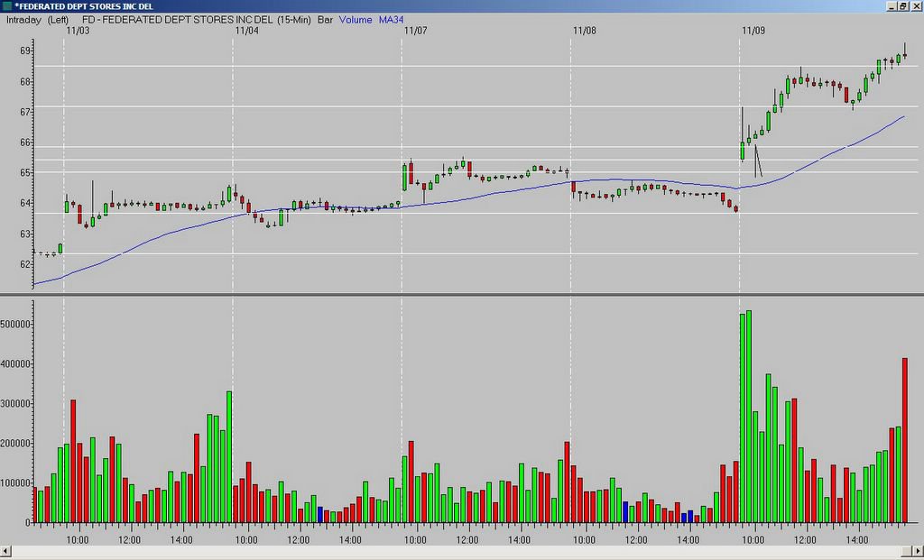
Task: Click the 62 price axis label
Action: click(x=24, y=264)
